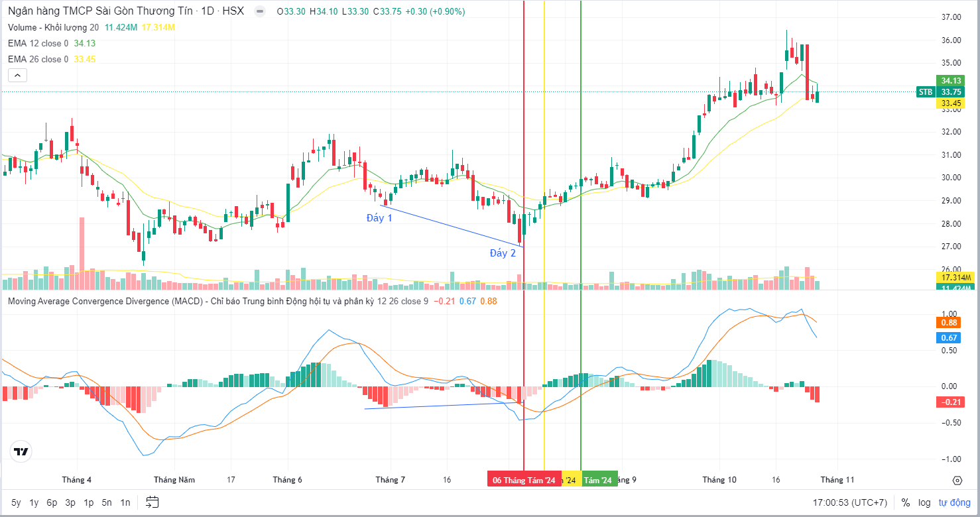Image resolution: width=980 pixels, height=517 pixels.
Task: Click the green Tám '24 date label
Action: coord(599,481)
